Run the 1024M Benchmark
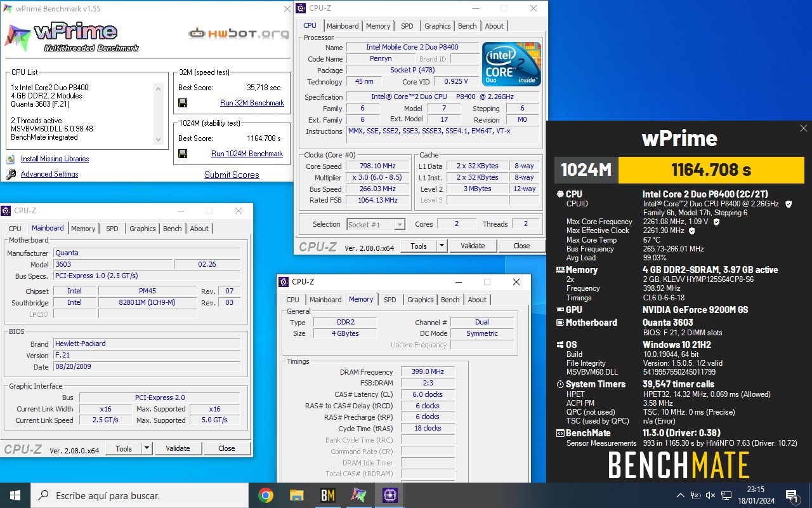Screen dimensions: 812x508 [247, 154]
